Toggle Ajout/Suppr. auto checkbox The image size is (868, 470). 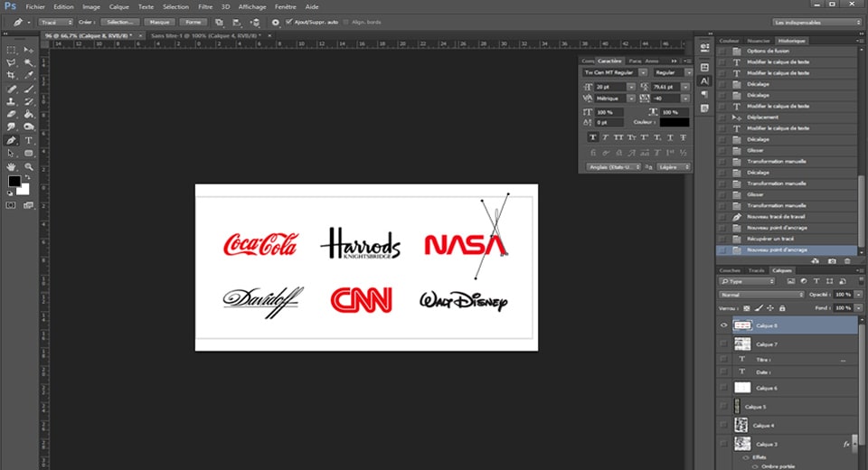point(288,22)
